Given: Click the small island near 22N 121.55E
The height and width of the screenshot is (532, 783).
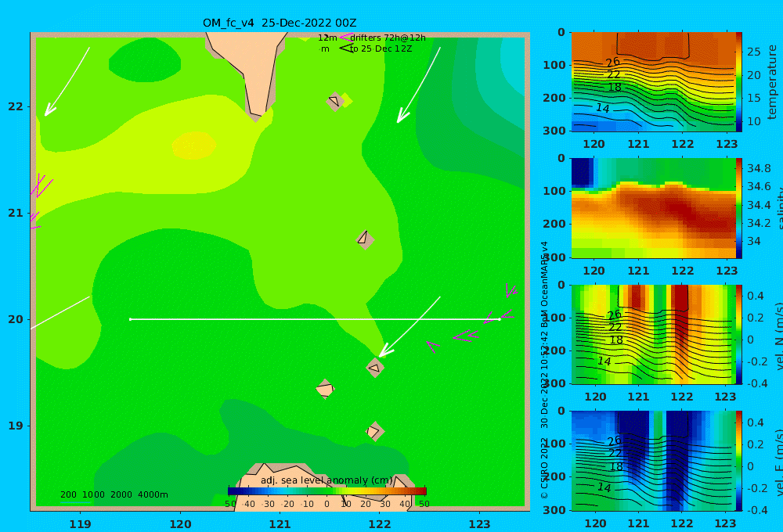Looking at the screenshot, I should [x=335, y=101].
